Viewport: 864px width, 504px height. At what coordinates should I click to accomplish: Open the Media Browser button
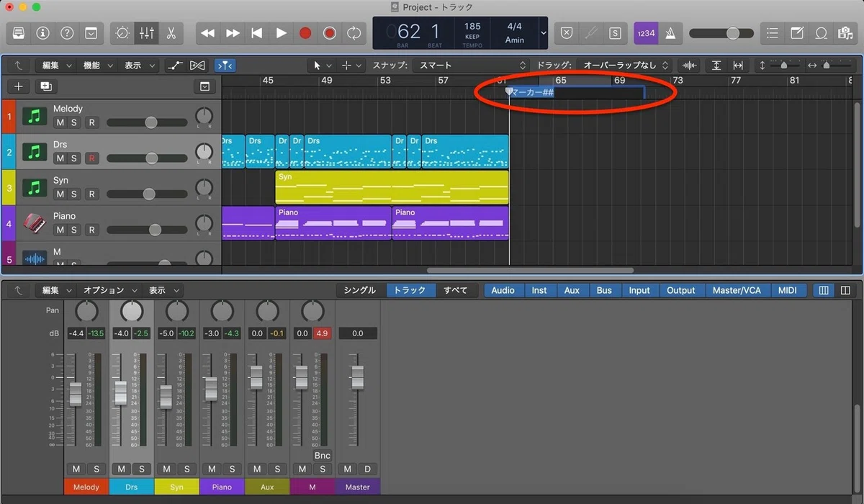[x=845, y=33]
